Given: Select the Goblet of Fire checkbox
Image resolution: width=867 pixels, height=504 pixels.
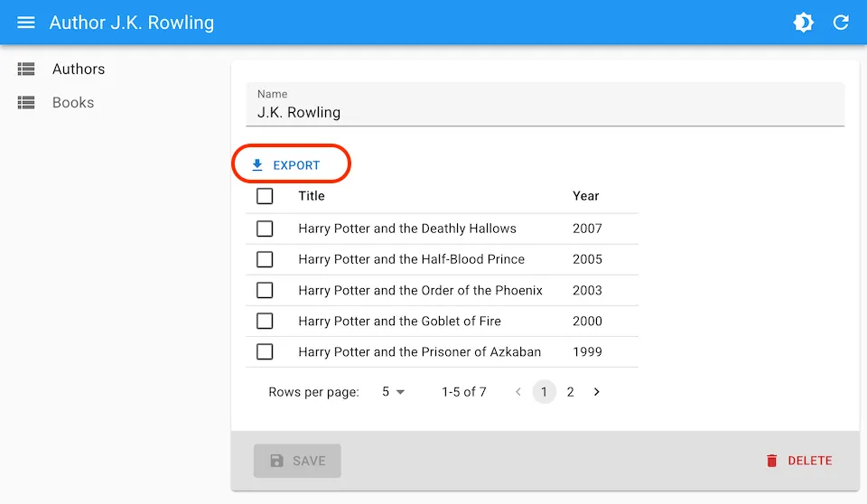Looking at the screenshot, I should (265, 321).
